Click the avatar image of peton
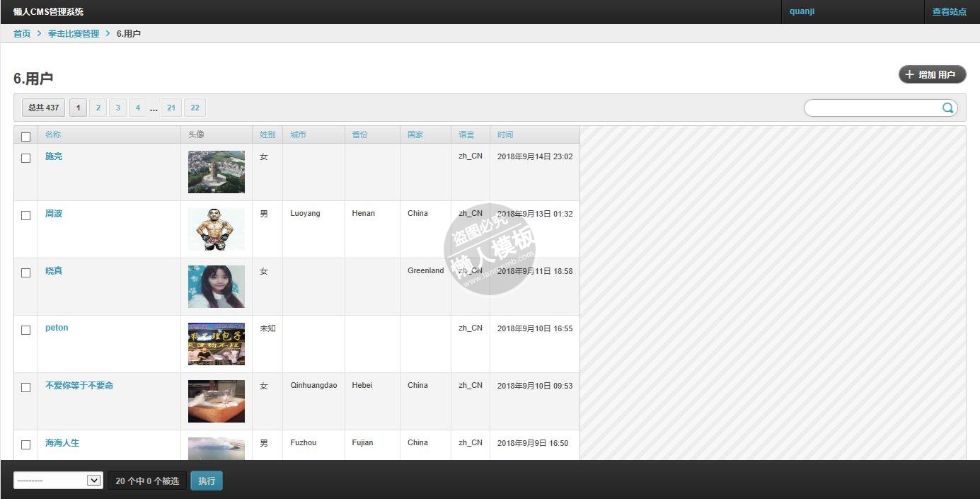 click(x=216, y=344)
